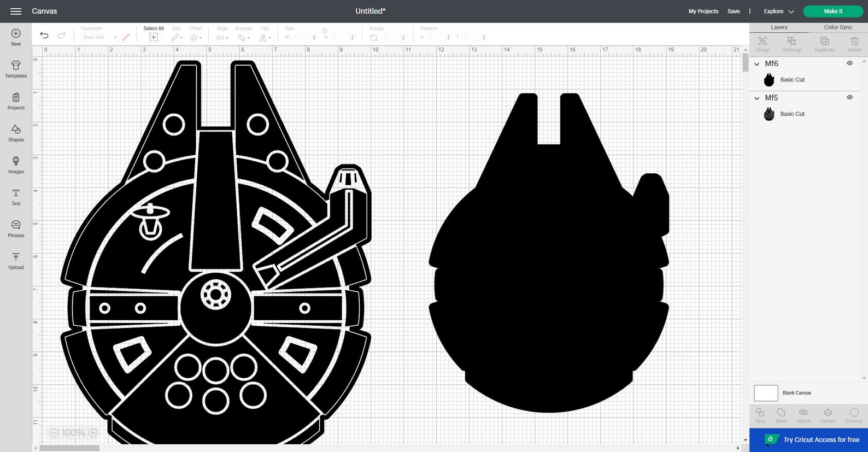Open the Images library
The image size is (868, 452).
click(x=16, y=165)
